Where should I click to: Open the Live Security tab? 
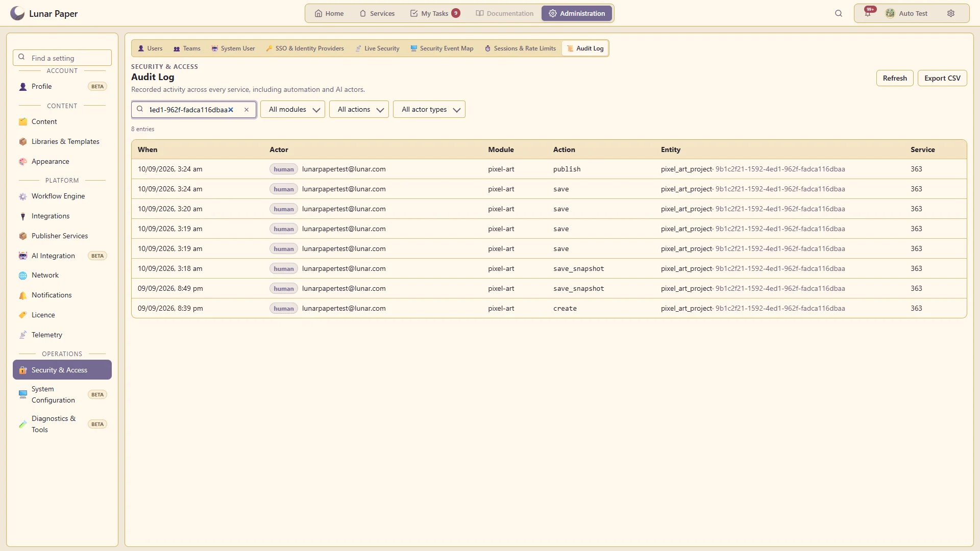click(377, 48)
